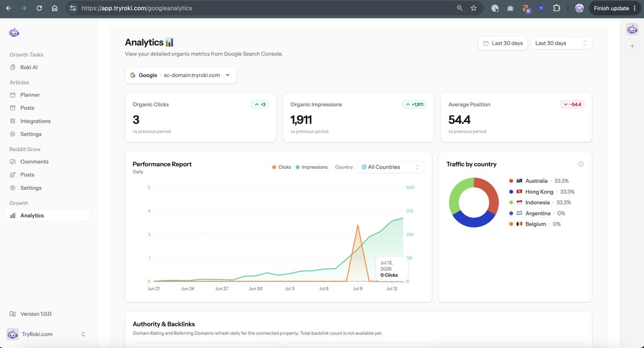Screen dimensions: 644x348
Task: Click the Average Position card
Action: pyautogui.click(x=516, y=118)
